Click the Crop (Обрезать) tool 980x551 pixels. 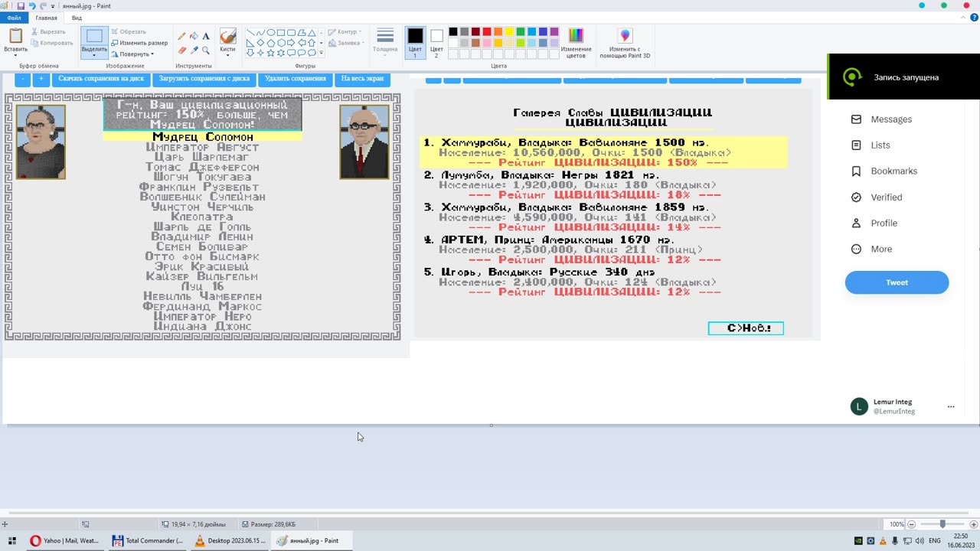coord(128,31)
